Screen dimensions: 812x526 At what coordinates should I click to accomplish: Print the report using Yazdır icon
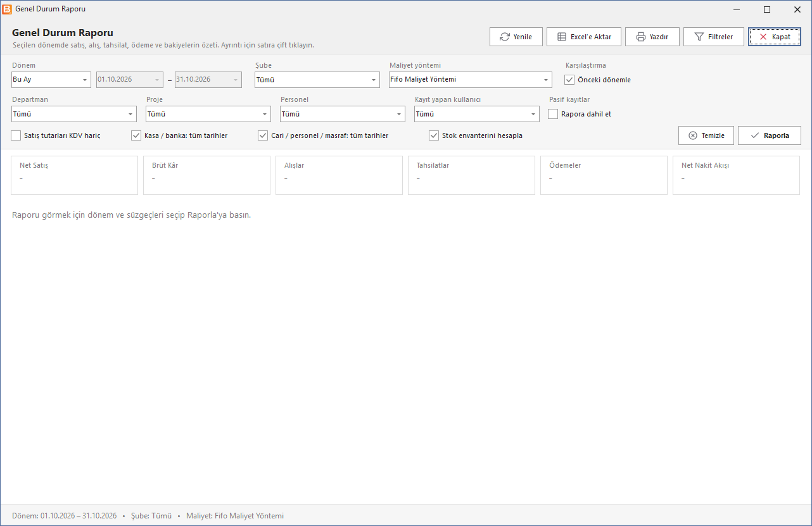tap(652, 37)
